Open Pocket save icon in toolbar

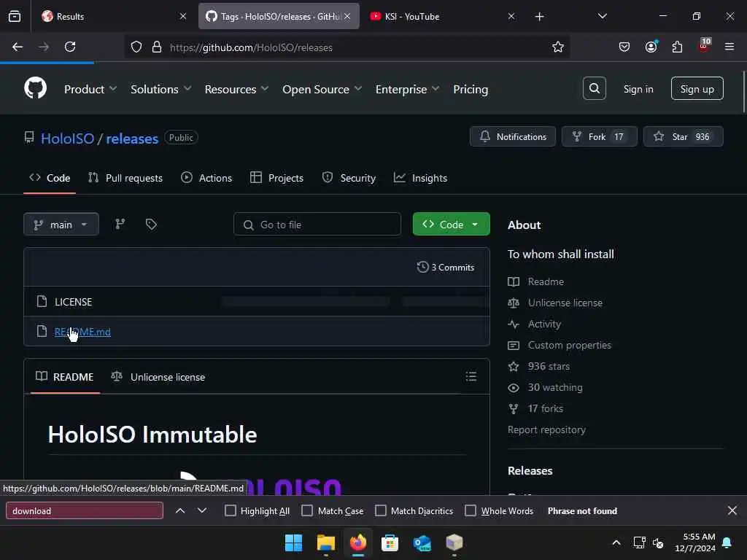click(624, 47)
